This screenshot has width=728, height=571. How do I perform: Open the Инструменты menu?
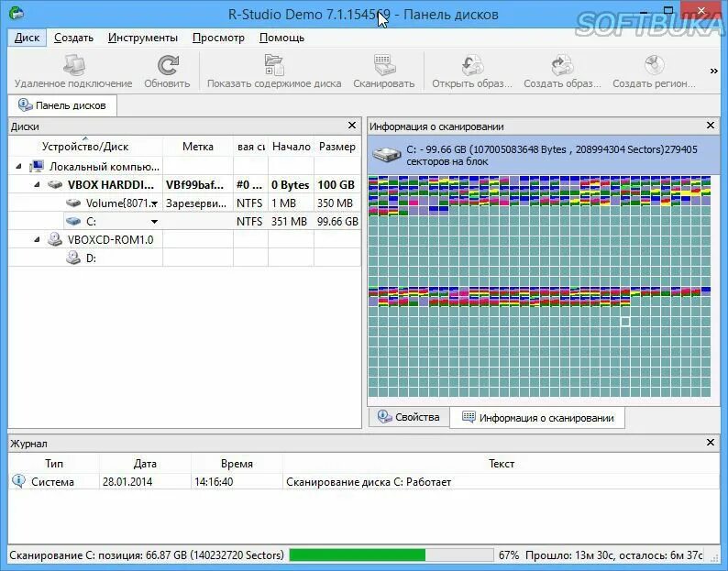(142, 38)
